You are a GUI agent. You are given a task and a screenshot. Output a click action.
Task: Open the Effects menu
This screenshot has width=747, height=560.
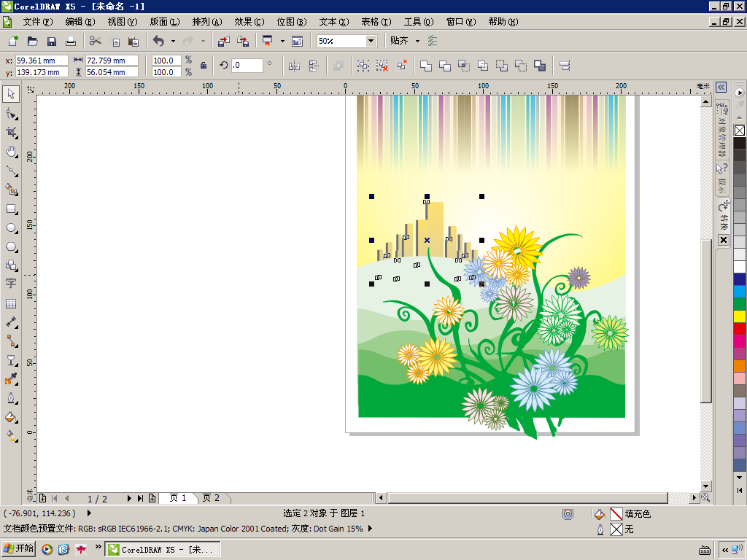(x=249, y=22)
